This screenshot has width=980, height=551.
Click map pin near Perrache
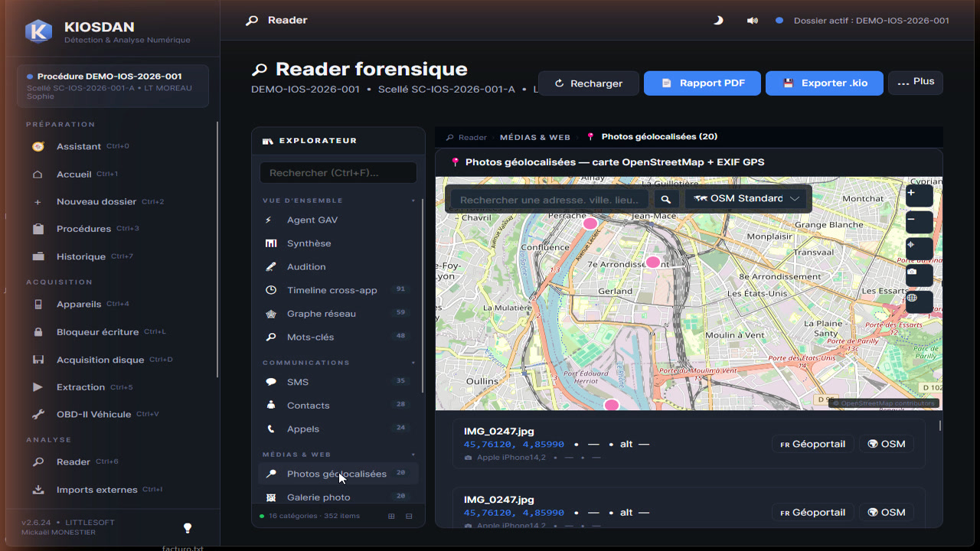tap(590, 223)
